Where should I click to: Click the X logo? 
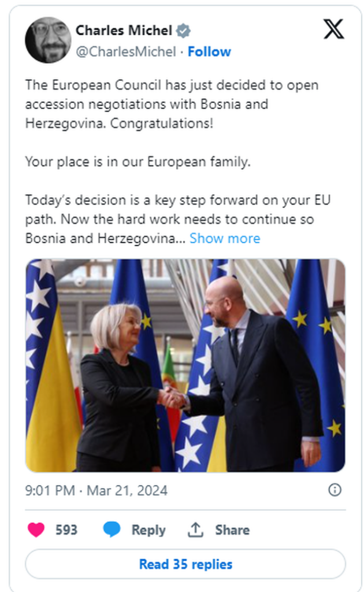point(333,29)
